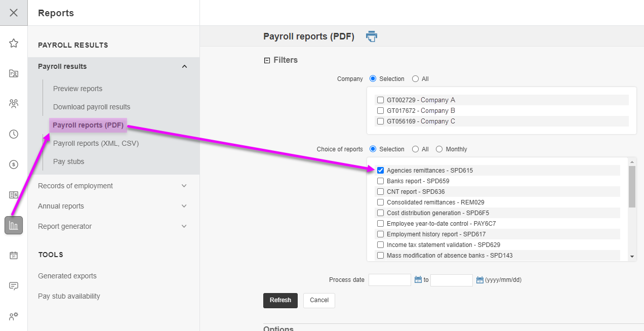This screenshot has width=644, height=331.
Task: Open the bar chart reports icon
Action: coord(14,225)
